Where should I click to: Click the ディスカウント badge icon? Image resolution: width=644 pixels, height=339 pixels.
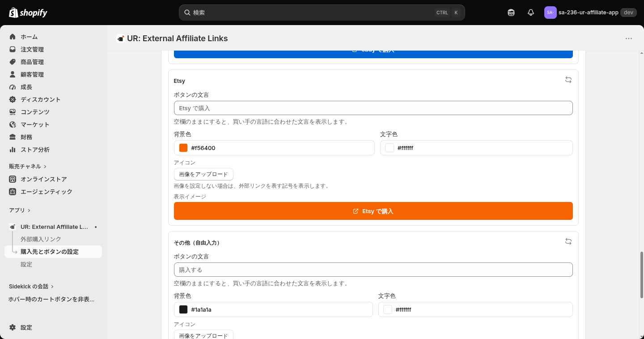(x=13, y=99)
